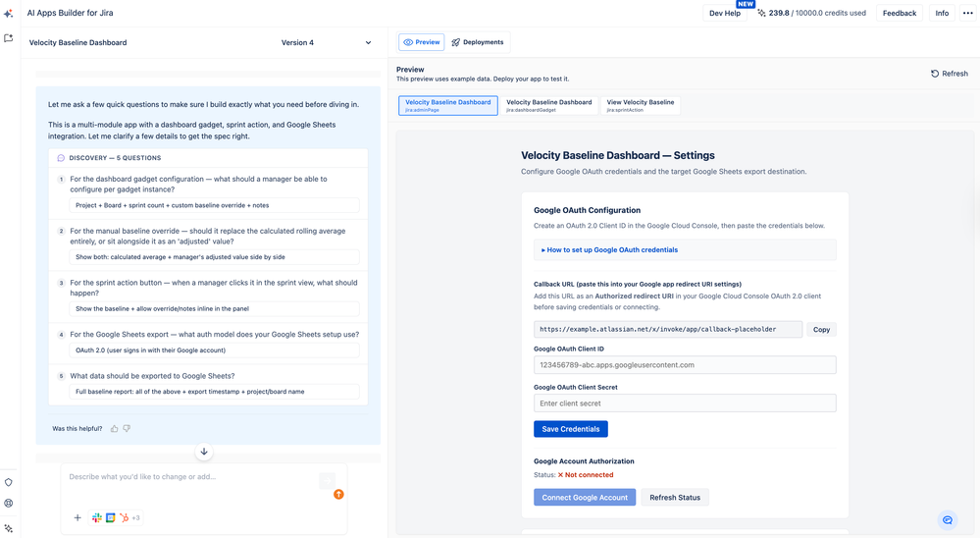Show the +3 more integrations
This screenshot has width=980, height=538.
(135, 518)
